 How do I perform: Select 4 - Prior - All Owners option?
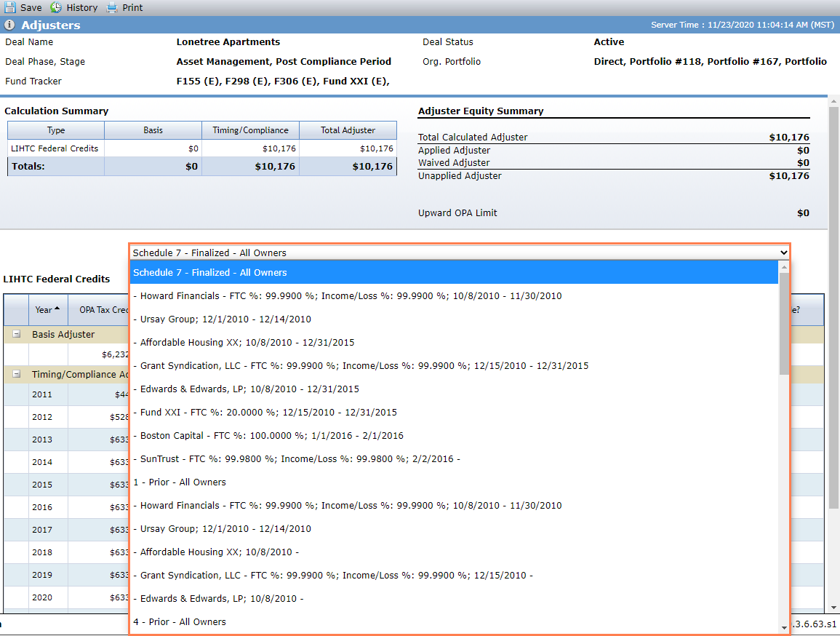454,622
